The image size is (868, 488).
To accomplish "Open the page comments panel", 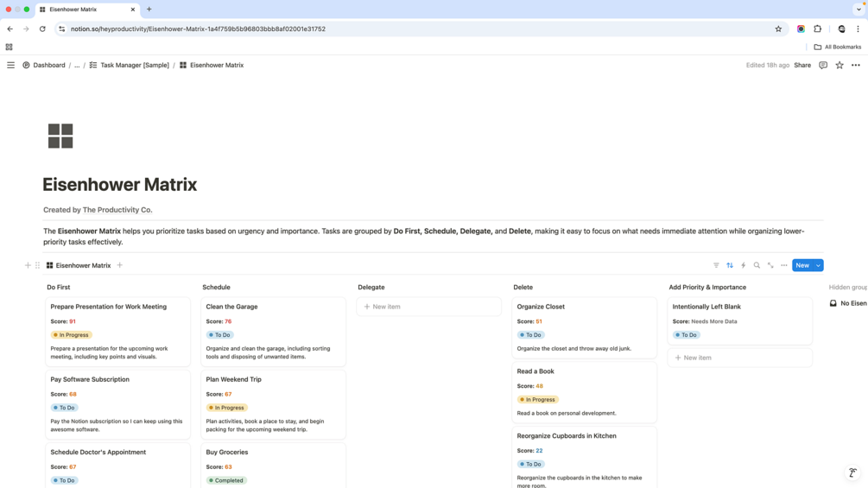I will [823, 65].
